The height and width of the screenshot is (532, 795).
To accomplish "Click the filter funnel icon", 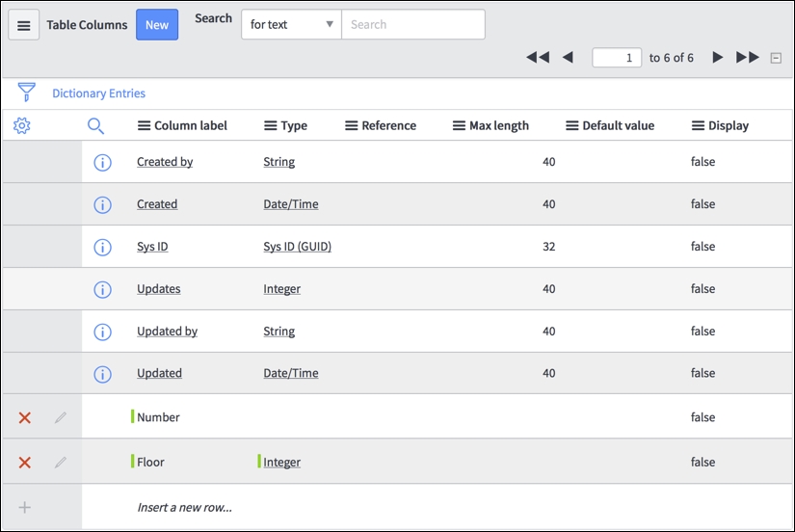I will point(26,93).
